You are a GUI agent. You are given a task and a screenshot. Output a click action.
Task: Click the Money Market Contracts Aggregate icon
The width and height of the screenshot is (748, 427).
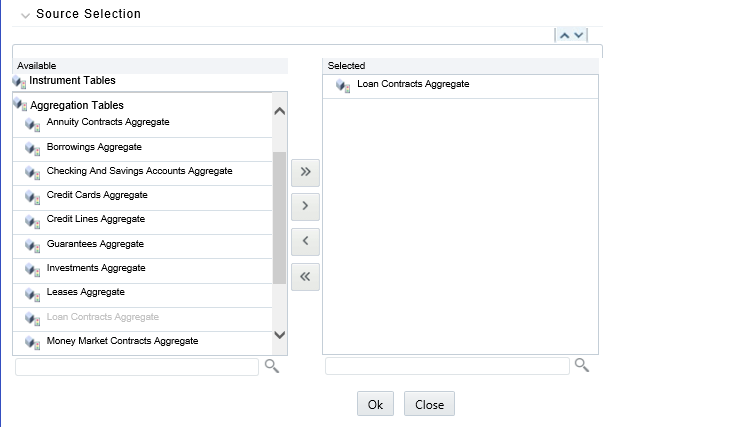pos(32,343)
